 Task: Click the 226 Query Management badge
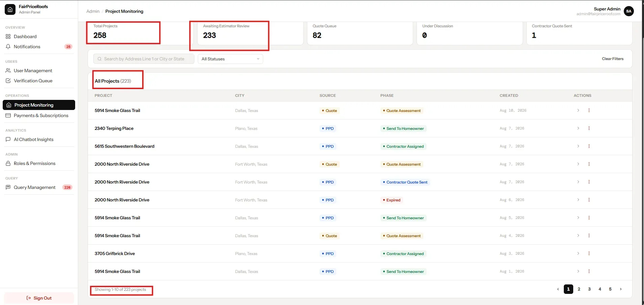[67, 188]
